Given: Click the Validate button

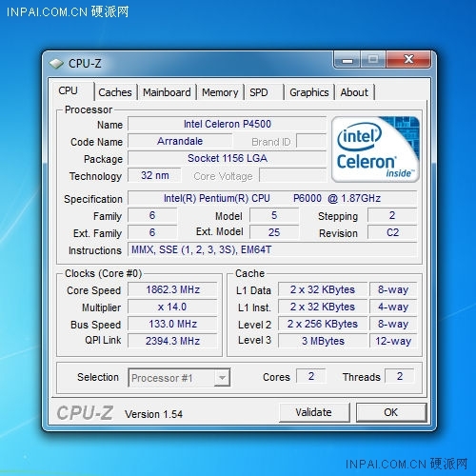Looking at the screenshot, I should pyautogui.click(x=314, y=412).
